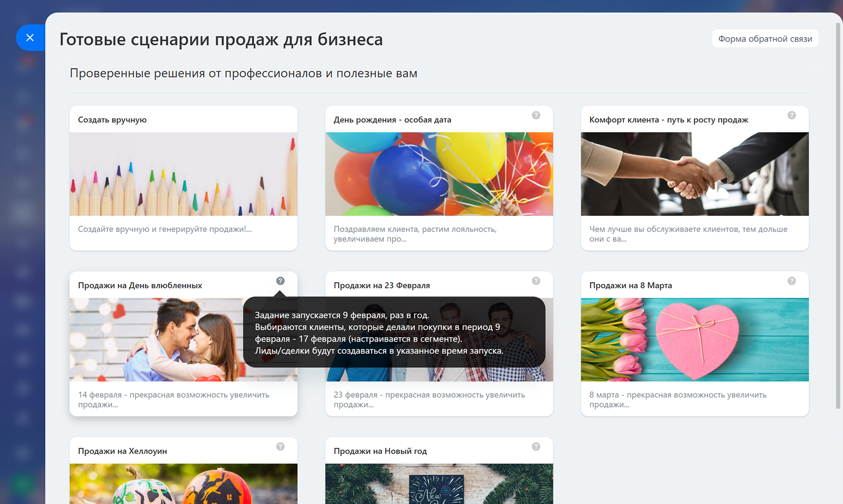Click description Чем лучше вы обслуживаете клиентов
This screenshot has height=504, width=843.
[x=688, y=234]
